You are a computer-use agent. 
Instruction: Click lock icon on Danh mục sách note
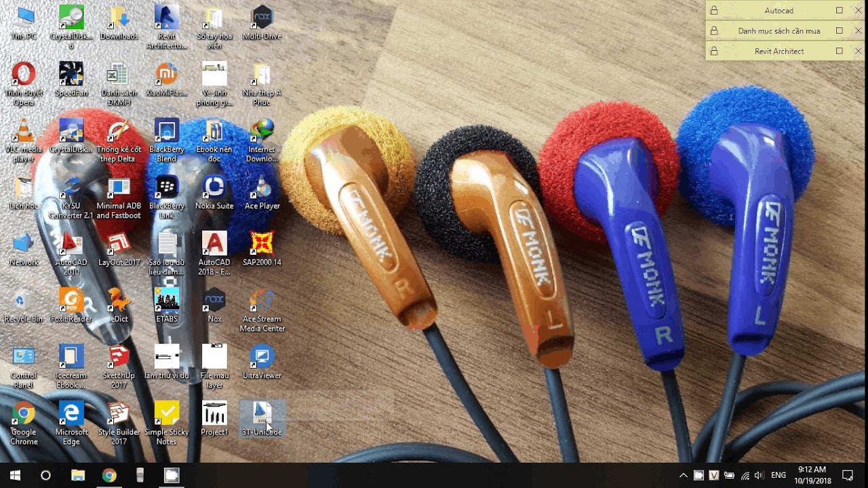[714, 30]
